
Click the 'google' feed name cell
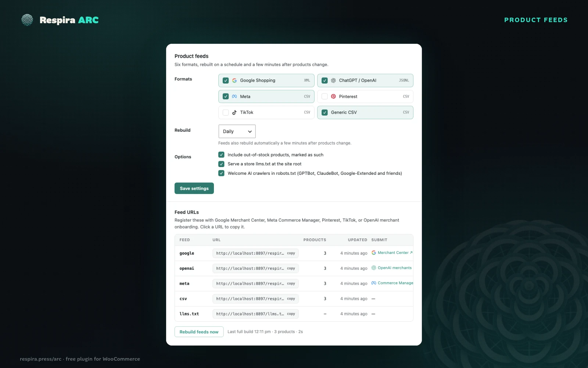(x=187, y=253)
